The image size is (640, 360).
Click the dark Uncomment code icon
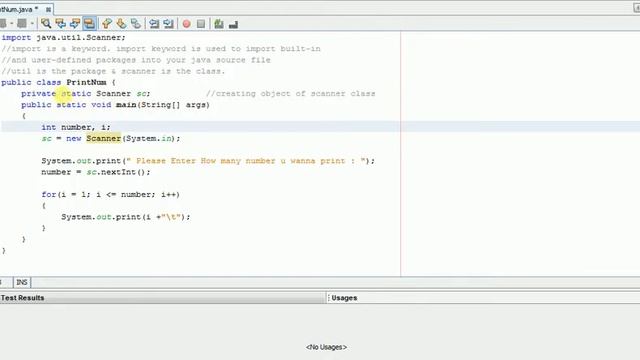pos(233,24)
